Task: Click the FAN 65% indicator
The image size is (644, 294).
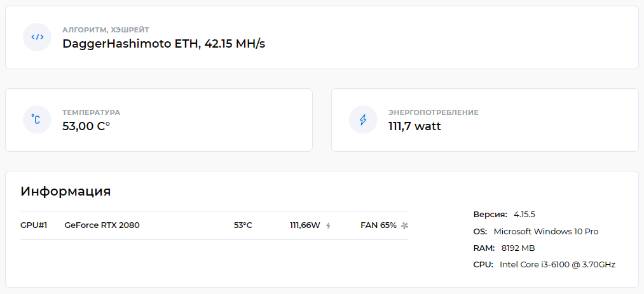Action: click(379, 225)
